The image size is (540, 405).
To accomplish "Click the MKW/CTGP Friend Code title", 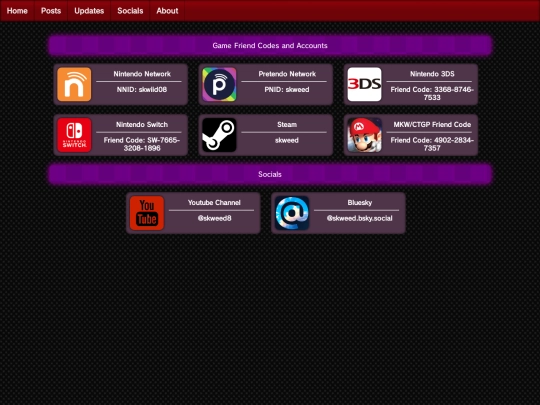I will (432, 125).
